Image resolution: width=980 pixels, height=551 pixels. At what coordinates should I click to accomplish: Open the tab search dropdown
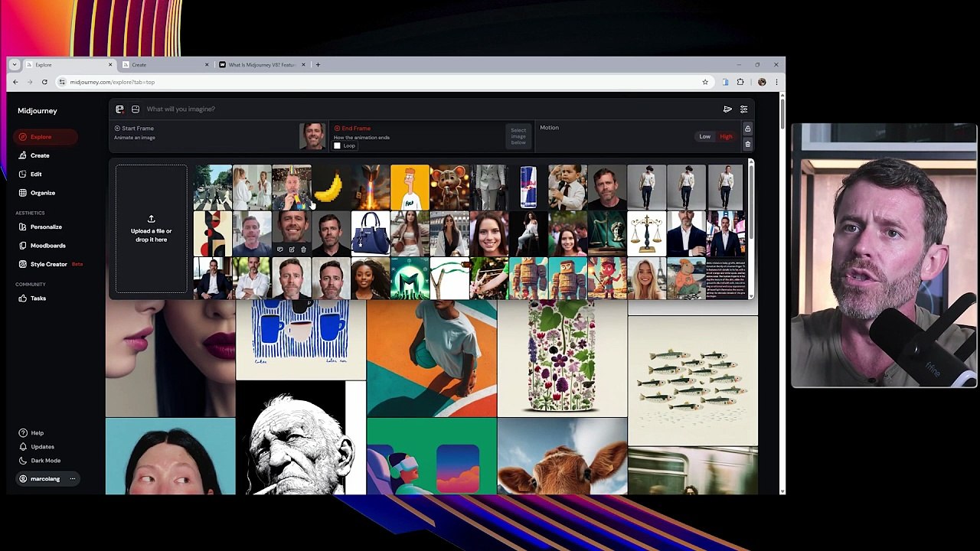pos(15,65)
